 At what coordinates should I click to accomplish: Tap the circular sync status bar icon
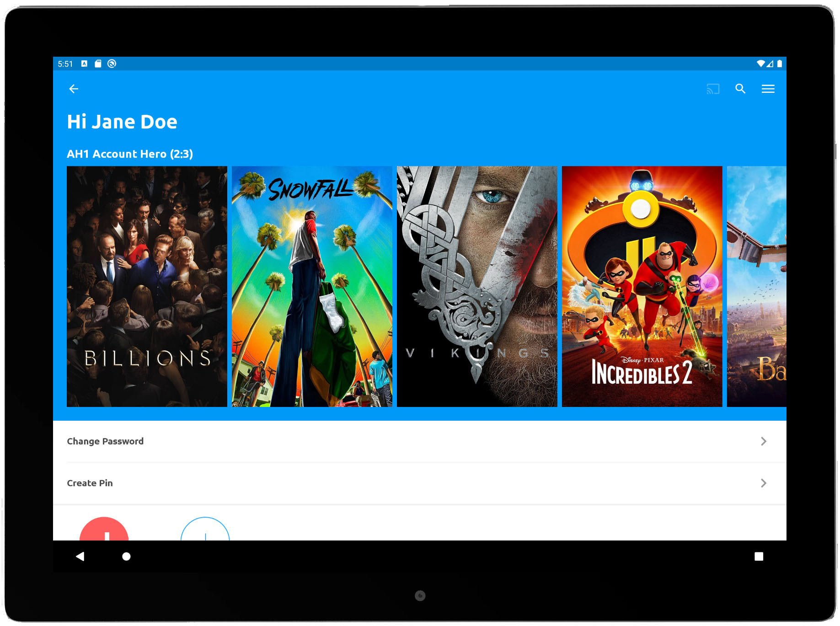112,64
